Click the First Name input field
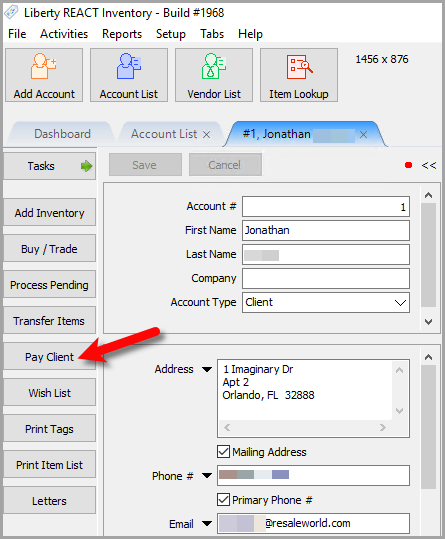 click(326, 230)
